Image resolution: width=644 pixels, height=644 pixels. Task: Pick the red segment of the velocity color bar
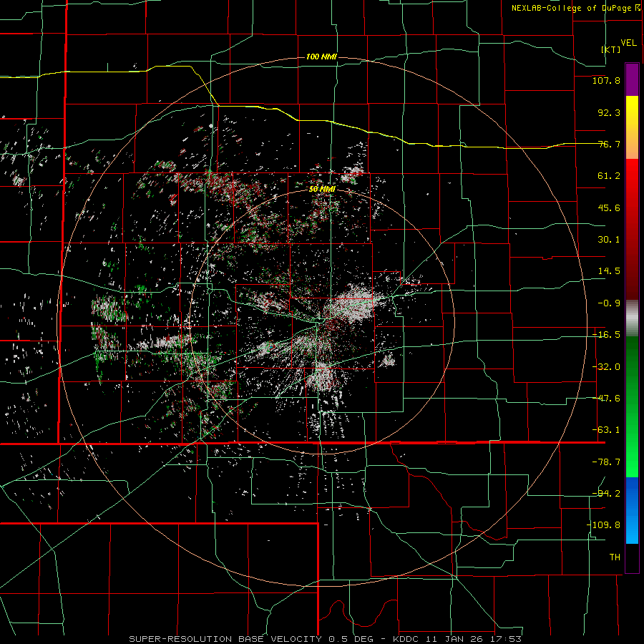(632, 229)
